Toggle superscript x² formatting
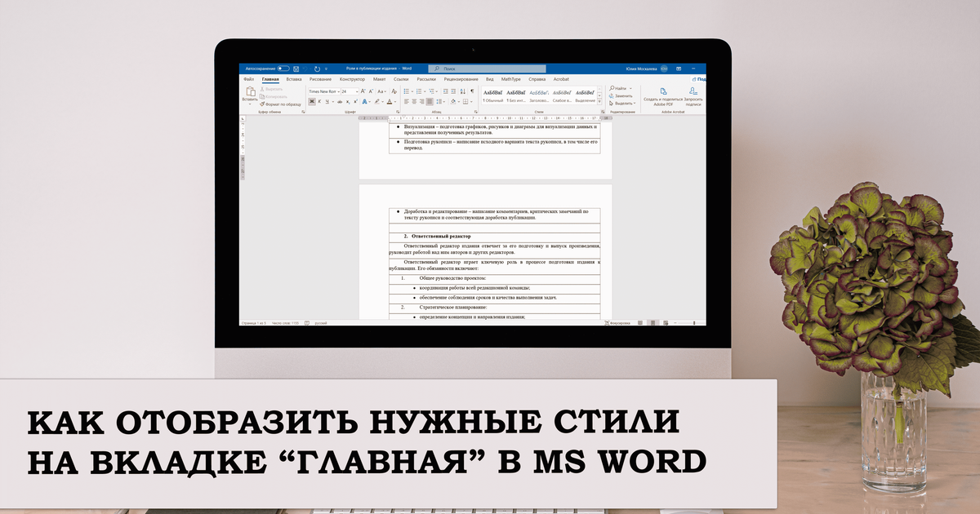 click(x=355, y=102)
